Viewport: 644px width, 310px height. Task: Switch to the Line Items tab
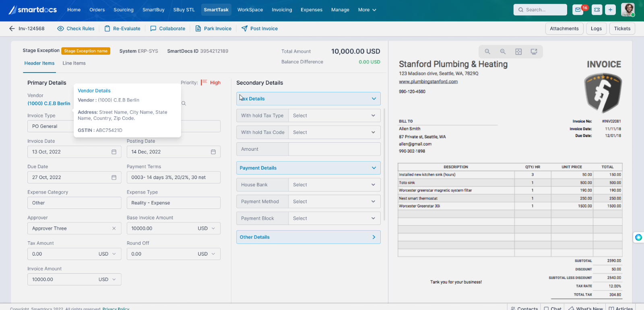pyautogui.click(x=74, y=63)
